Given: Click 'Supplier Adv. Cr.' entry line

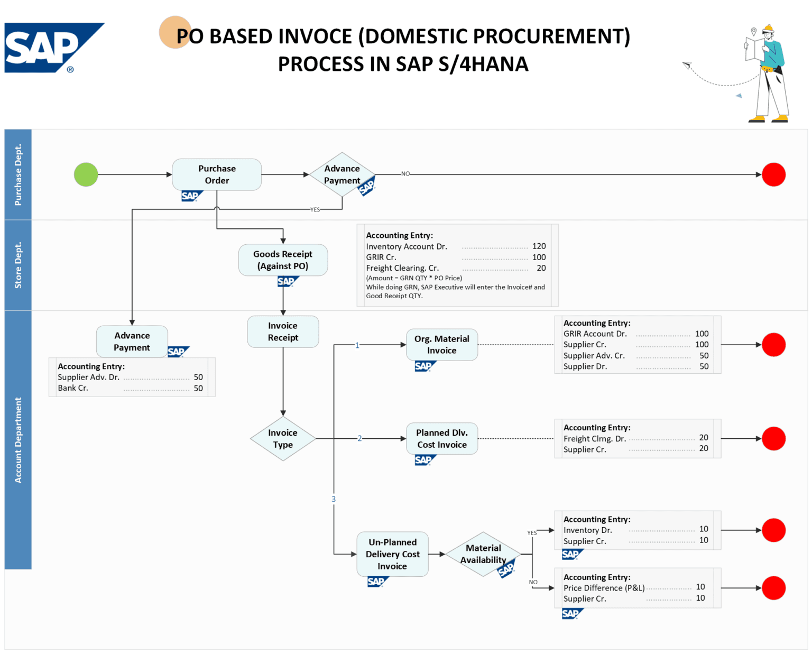Looking at the screenshot, I should point(636,356).
